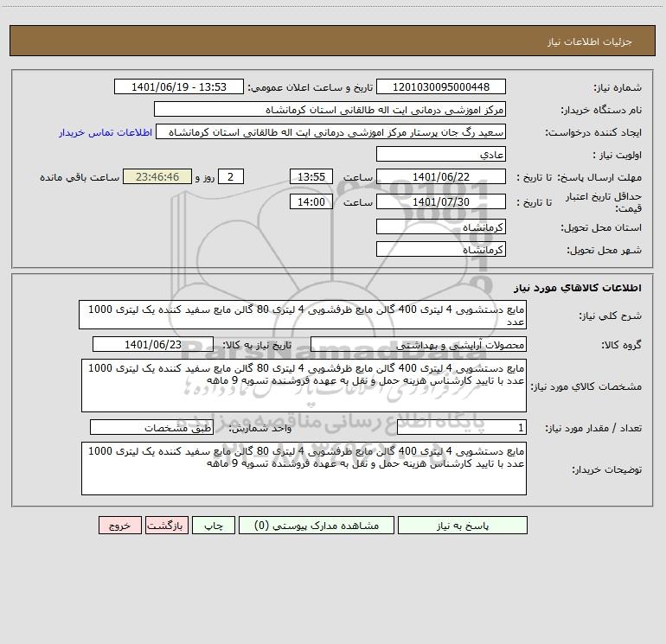Image resolution: width=666 pixels, height=644 pixels.
Task: Click the need date field 1401/06/23
Action: coord(153,344)
